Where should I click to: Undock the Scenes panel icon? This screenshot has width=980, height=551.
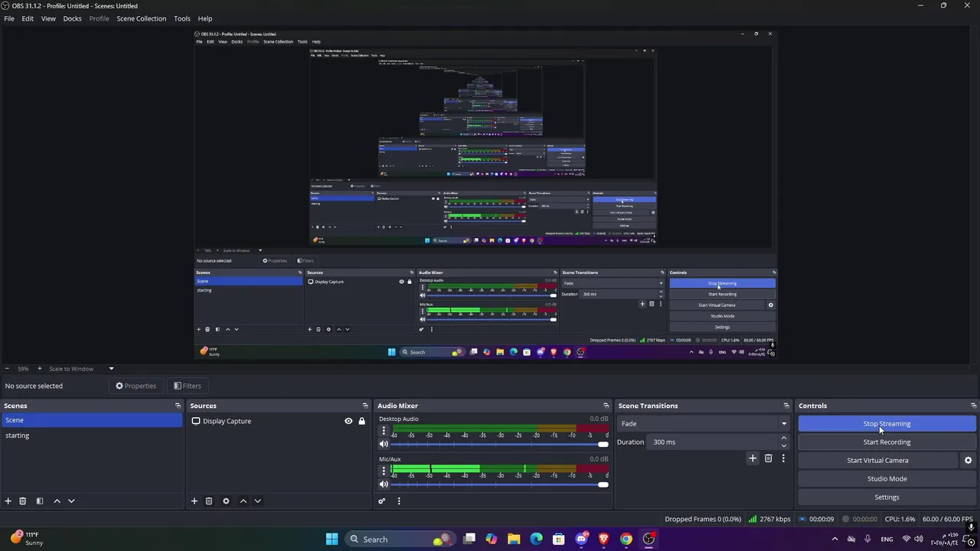178,406
